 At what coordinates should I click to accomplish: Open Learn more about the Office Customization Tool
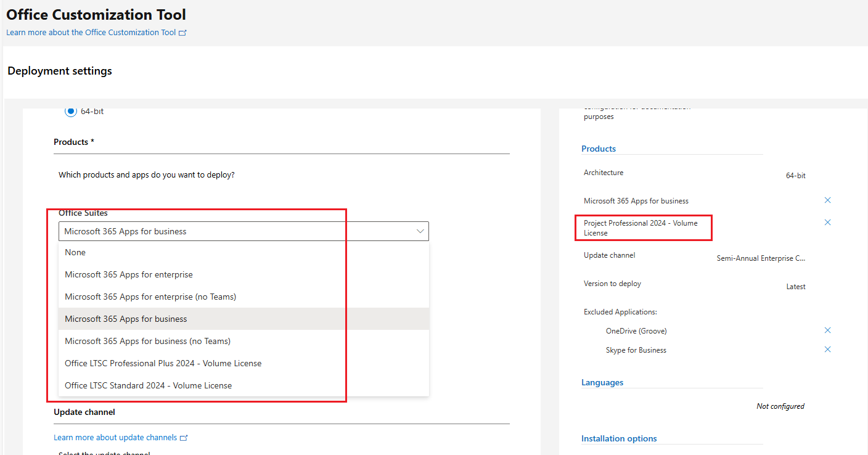click(91, 32)
